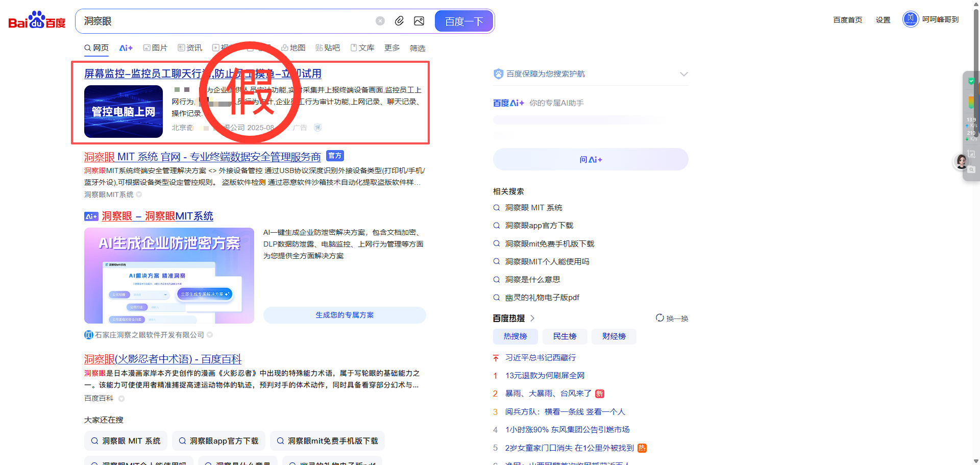
Task: Click the 问 AI+ button
Action: (591, 160)
